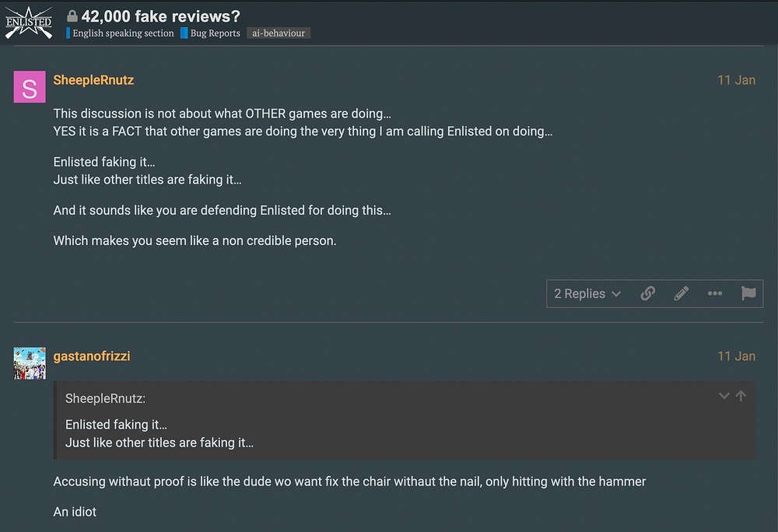The height and width of the screenshot is (532, 778).
Task: Click the lock icon beside topic title
Action: tap(72, 16)
